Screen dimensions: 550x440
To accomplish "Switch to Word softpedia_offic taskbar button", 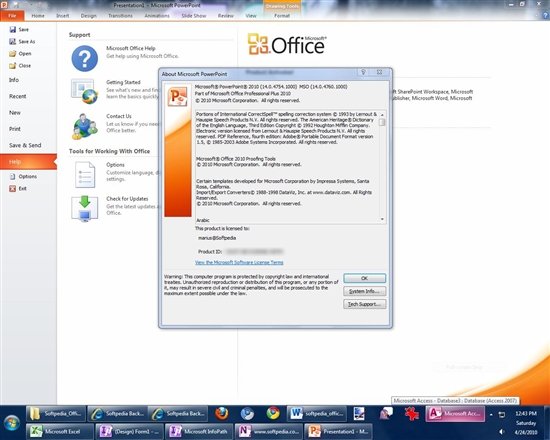I will point(317,413).
